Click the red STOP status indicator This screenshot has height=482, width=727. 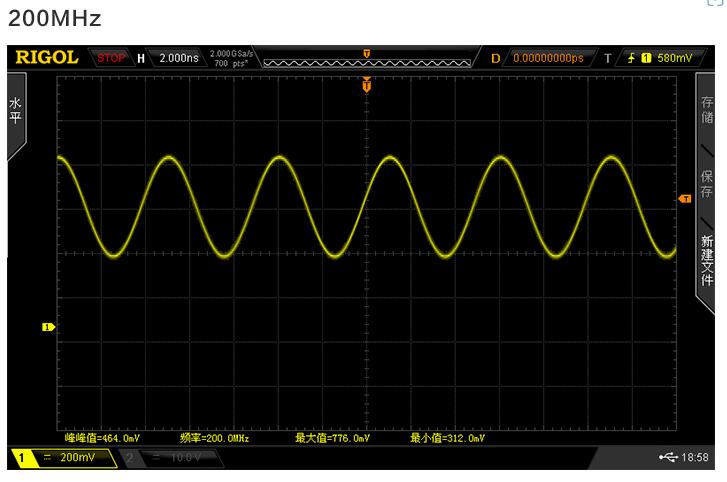click(111, 58)
